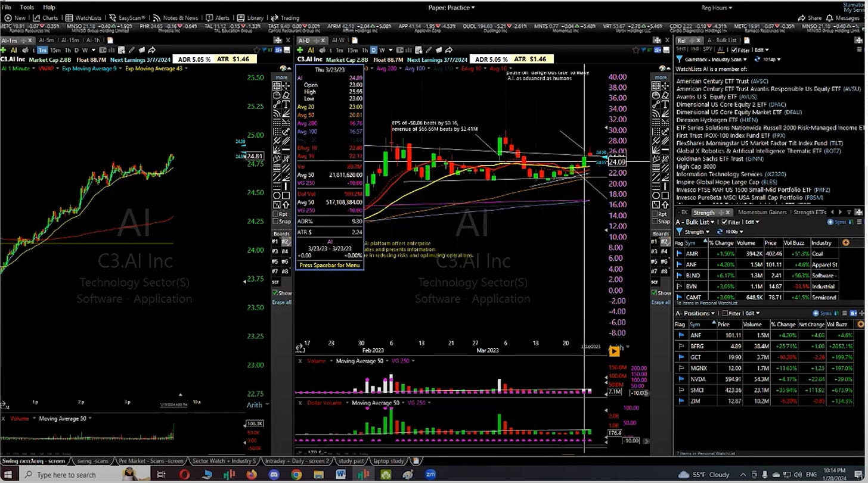Select board #4 in the middle drawing toolbar
This screenshot has height=483, width=868.
click(285, 251)
